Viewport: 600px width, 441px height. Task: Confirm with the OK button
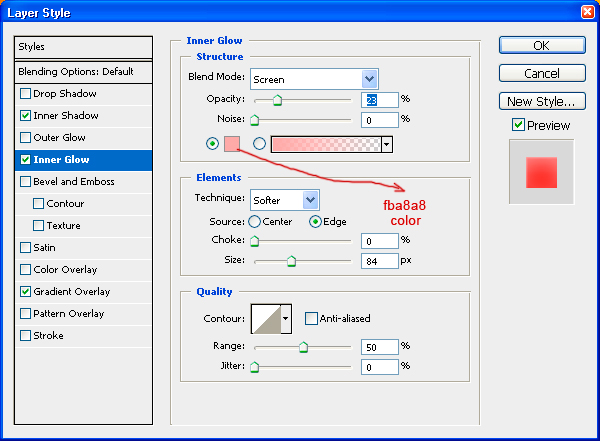click(x=542, y=46)
